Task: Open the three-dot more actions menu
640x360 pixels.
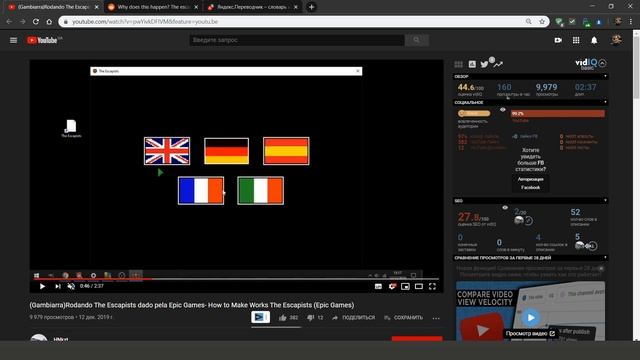Action: point(436,318)
